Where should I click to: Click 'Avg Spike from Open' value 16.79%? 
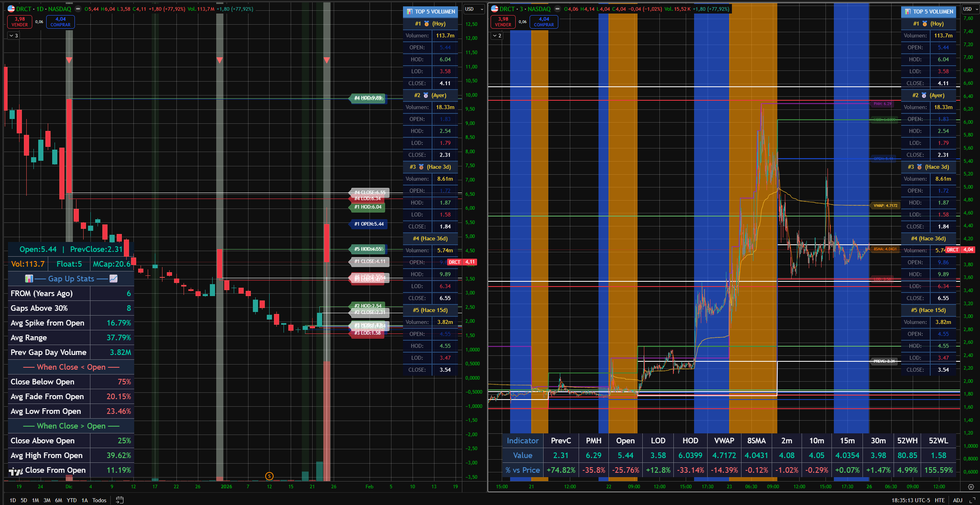click(118, 323)
